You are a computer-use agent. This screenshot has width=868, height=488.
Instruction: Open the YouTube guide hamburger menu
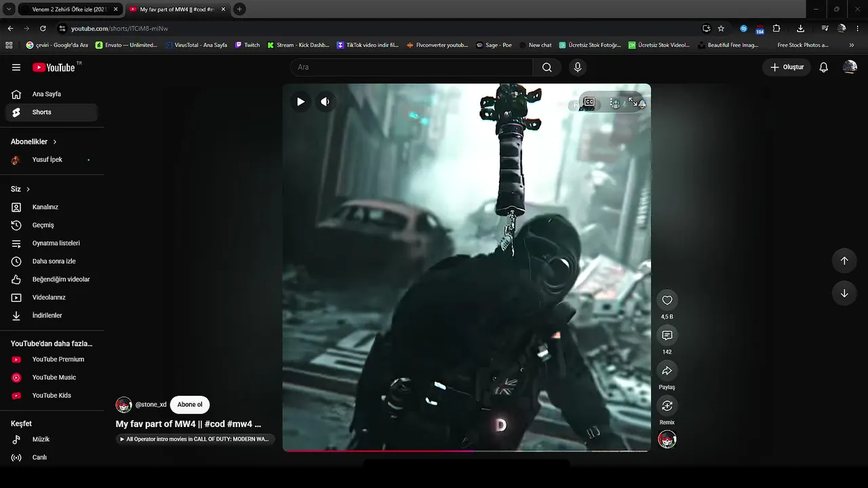16,67
